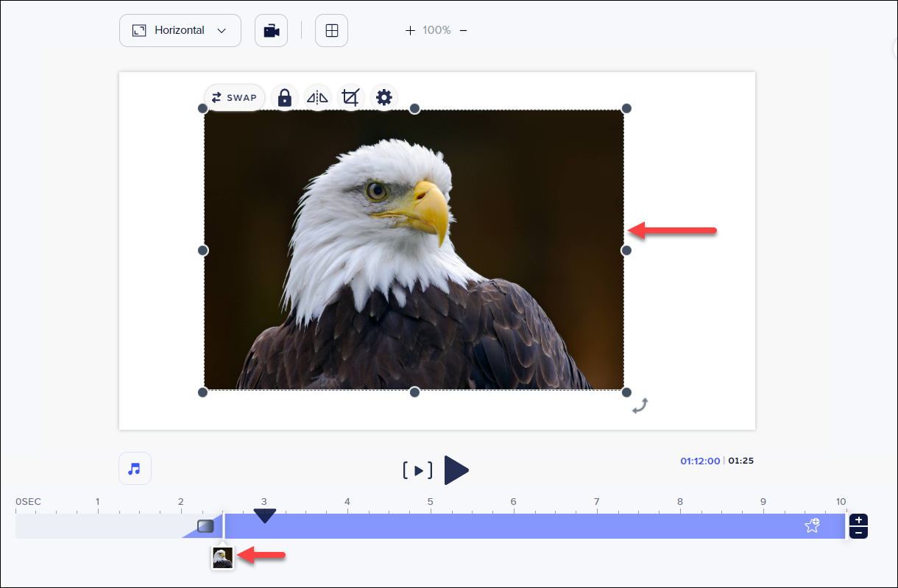Click the timeline plus button
This screenshot has height=588, width=898.
coord(858,520)
